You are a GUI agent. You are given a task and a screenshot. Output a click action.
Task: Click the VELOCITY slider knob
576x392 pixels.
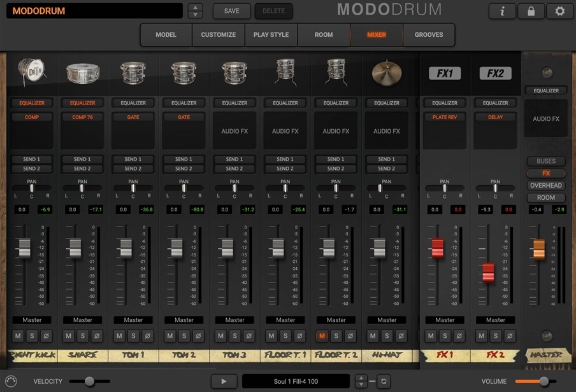point(90,381)
